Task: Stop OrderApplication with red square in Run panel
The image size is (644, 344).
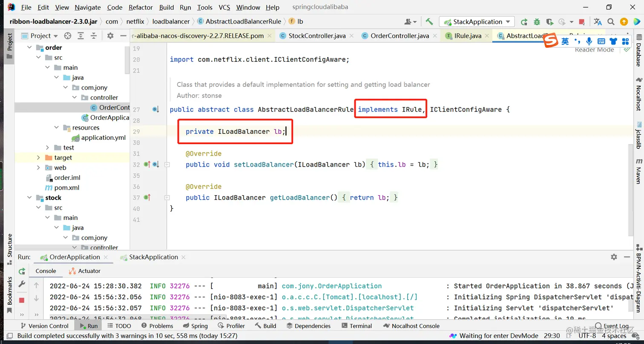Action: 22,300
